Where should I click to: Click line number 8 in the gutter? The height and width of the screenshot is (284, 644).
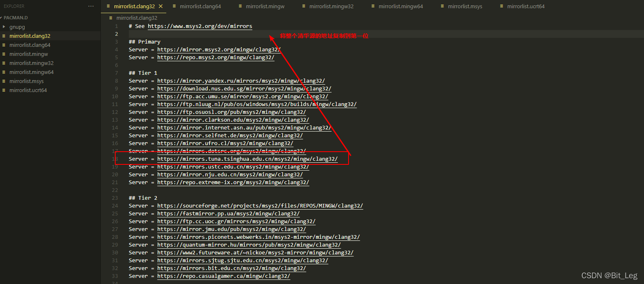point(116,81)
